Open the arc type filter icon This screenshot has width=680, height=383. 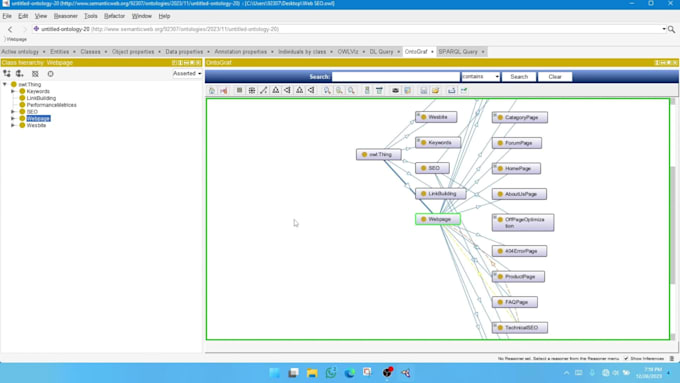[x=379, y=90]
